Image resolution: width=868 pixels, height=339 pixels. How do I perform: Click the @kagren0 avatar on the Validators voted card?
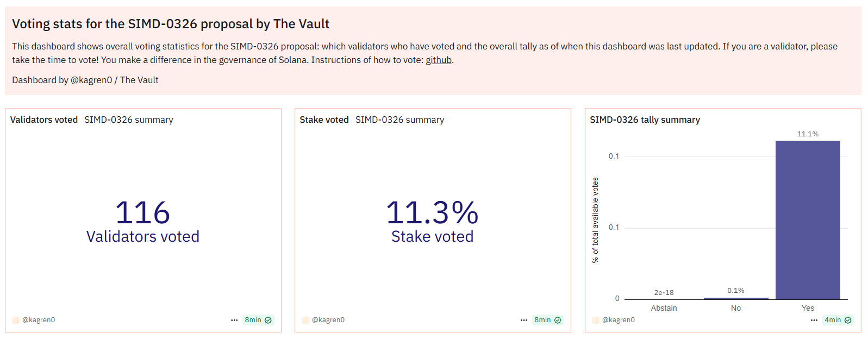click(x=16, y=320)
